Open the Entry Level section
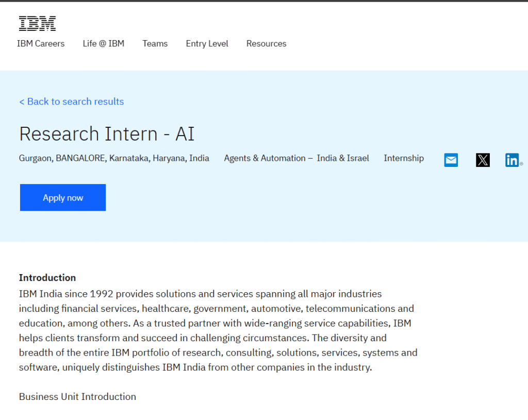Screen dimensions: 528x420 coord(207,44)
